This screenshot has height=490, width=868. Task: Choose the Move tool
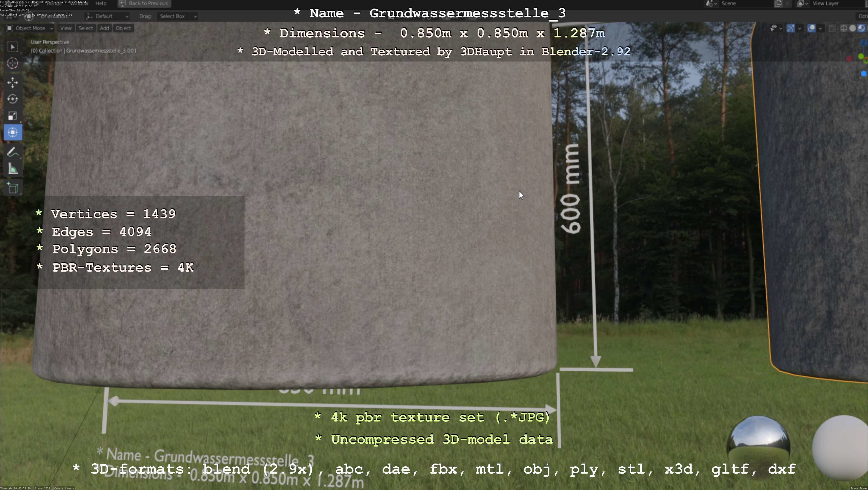tap(13, 83)
